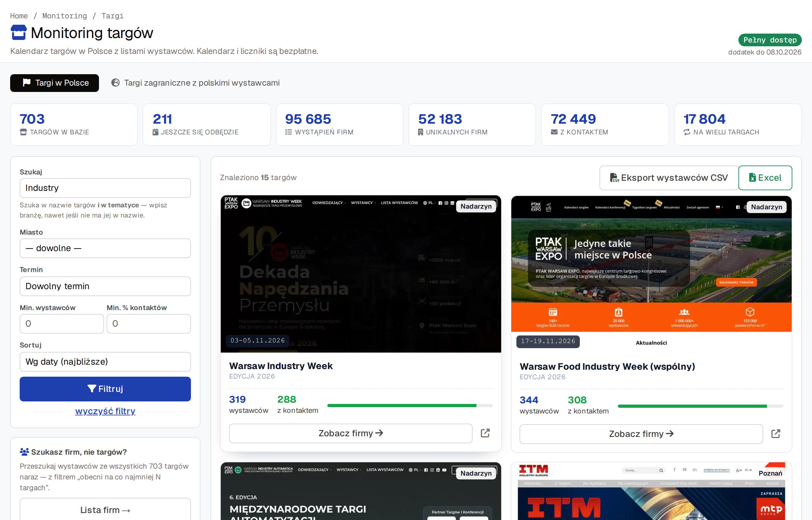Click Zobacz firmy for Warsaw Industry Week
The height and width of the screenshot is (520, 812).
point(350,433)
